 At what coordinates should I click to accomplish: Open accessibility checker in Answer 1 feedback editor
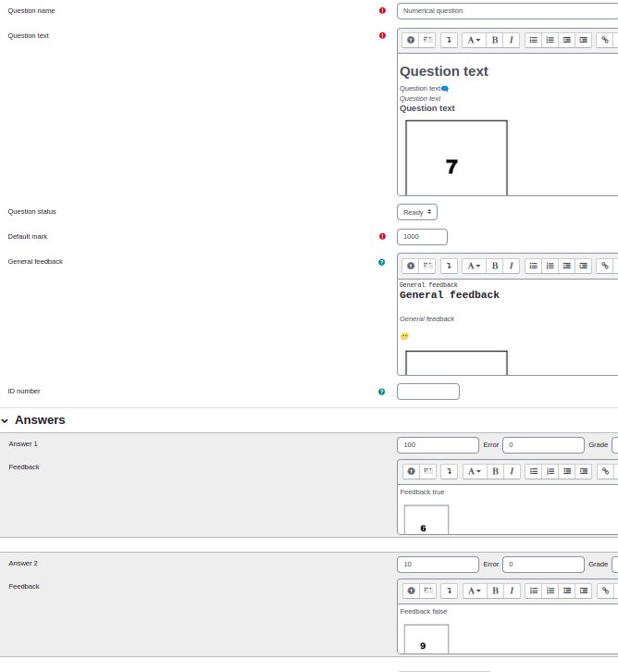coord(411,471)
